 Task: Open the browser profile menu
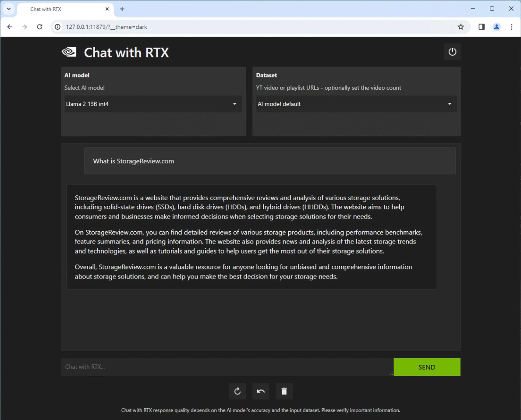click(x=496, y=27)
